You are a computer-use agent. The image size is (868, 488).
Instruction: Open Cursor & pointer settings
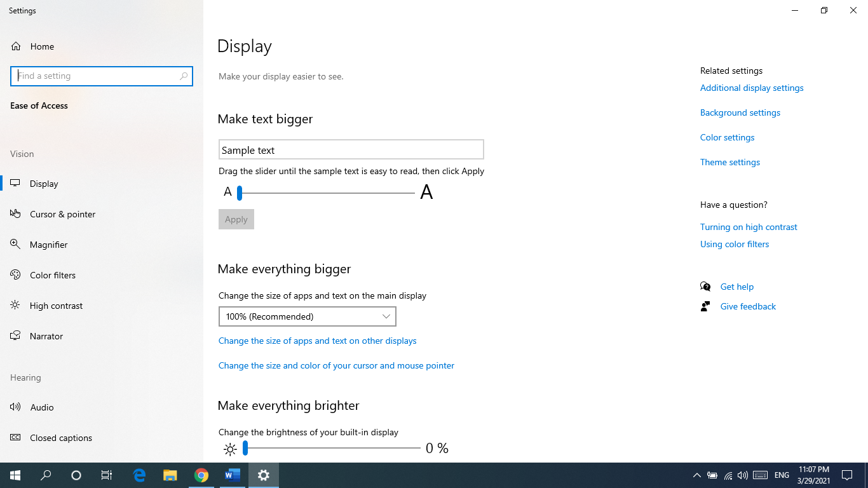(62, 213)
